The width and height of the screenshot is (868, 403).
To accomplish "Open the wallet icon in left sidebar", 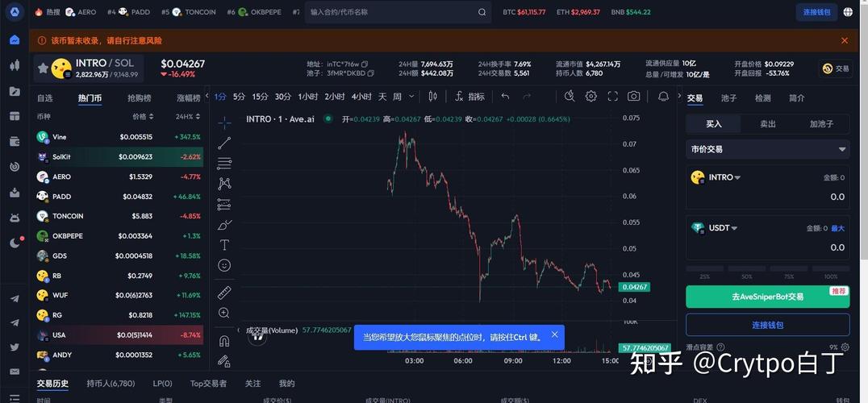I will (x=15, y=141).
